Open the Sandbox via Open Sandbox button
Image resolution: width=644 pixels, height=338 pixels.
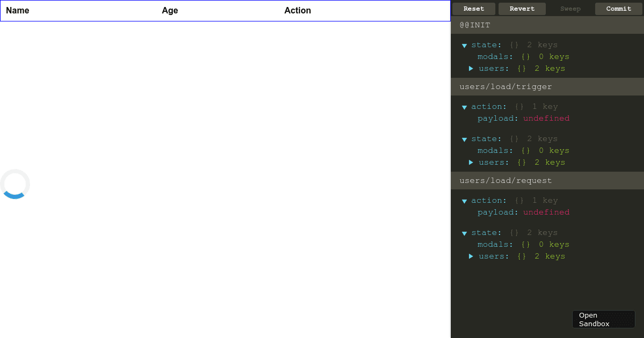[x=603, y=319]
